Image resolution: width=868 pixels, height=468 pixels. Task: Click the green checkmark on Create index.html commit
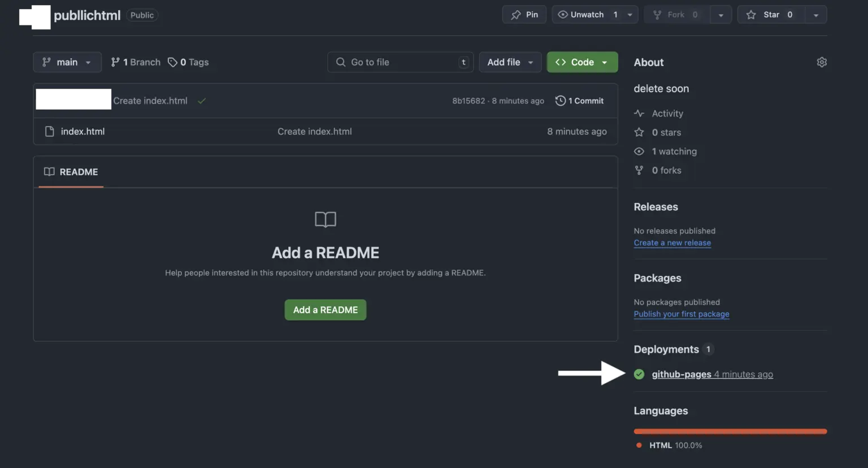coord(202,101)
